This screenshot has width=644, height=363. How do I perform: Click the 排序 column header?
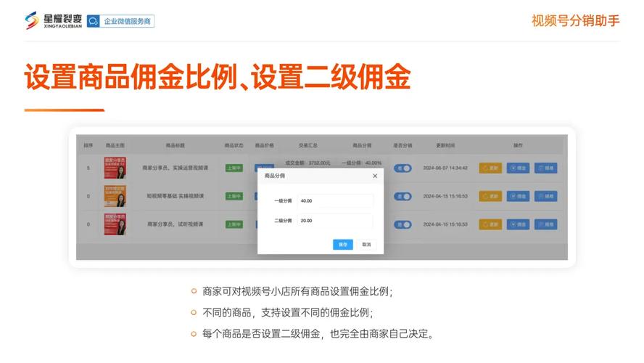point(88,145)
